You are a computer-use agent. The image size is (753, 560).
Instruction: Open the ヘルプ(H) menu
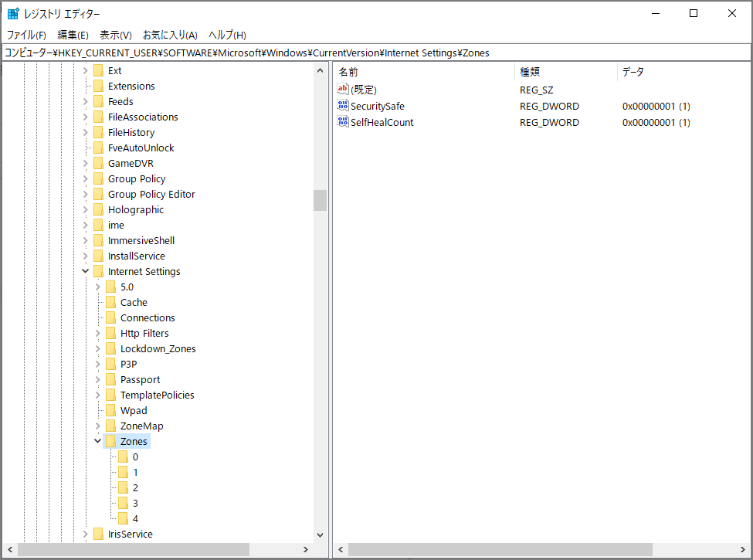click(227, 35)
